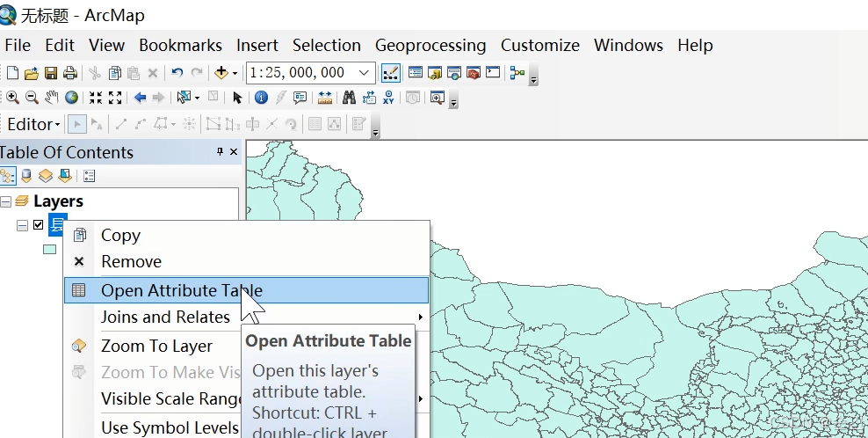Click Table Of Contents Options icon

point(89,176)
